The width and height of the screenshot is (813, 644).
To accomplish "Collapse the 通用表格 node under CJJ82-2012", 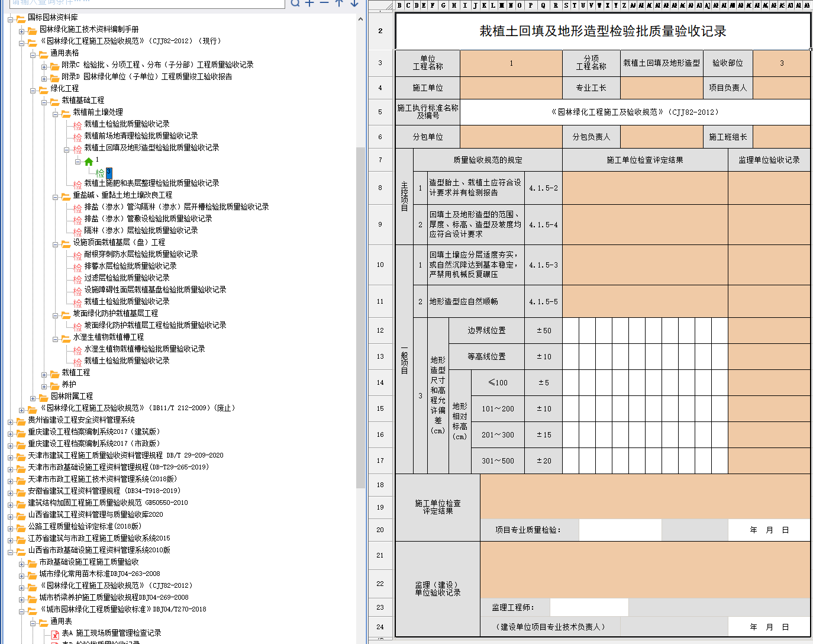I will click(33, 54).
